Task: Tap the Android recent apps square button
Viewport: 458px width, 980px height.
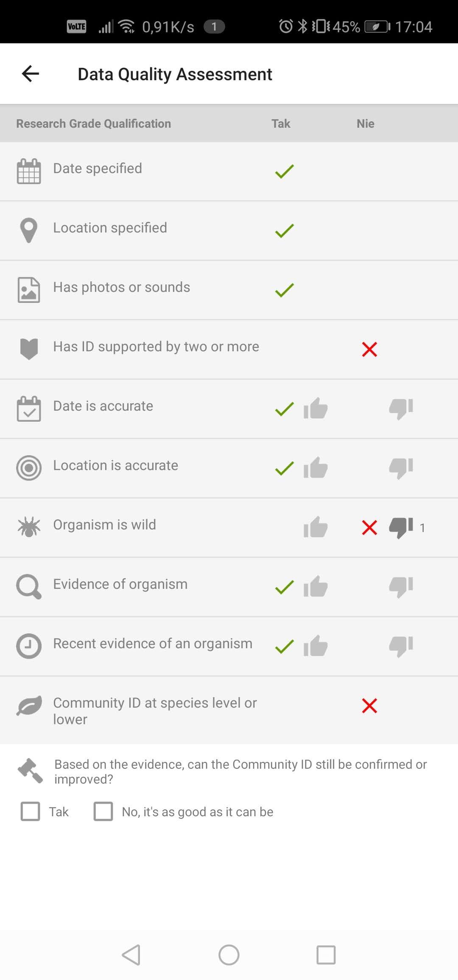Action: (326, 955)
